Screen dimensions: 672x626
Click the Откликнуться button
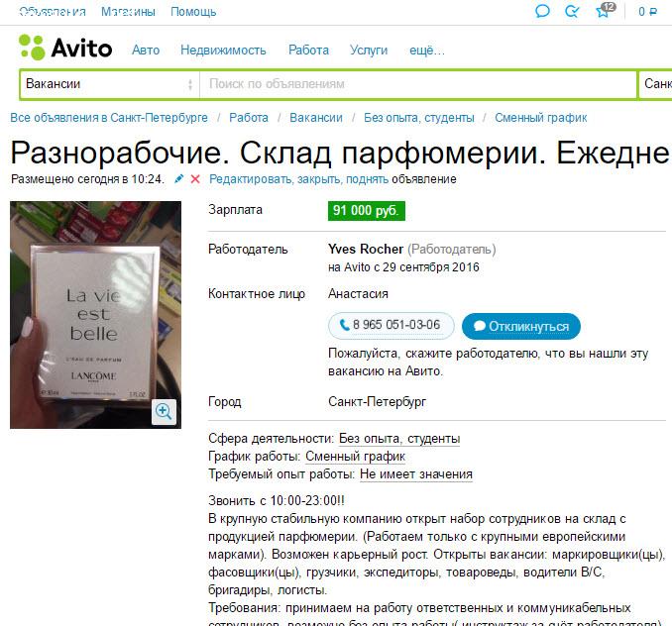pyautogui.click(x=521, y=326)
